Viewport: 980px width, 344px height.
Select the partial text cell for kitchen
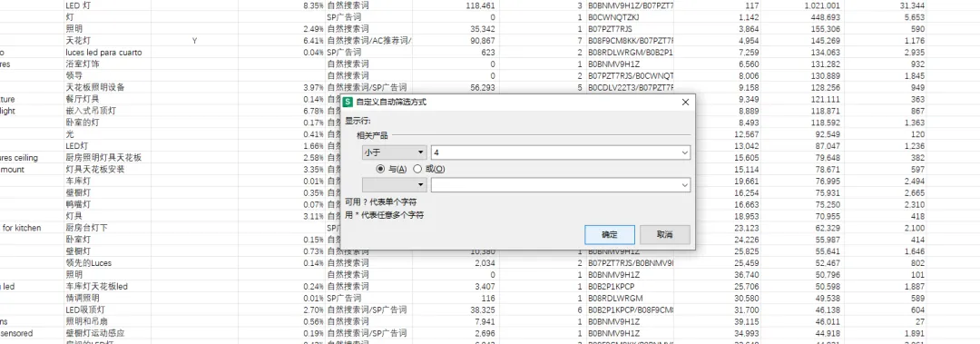[x=22, y=229]
